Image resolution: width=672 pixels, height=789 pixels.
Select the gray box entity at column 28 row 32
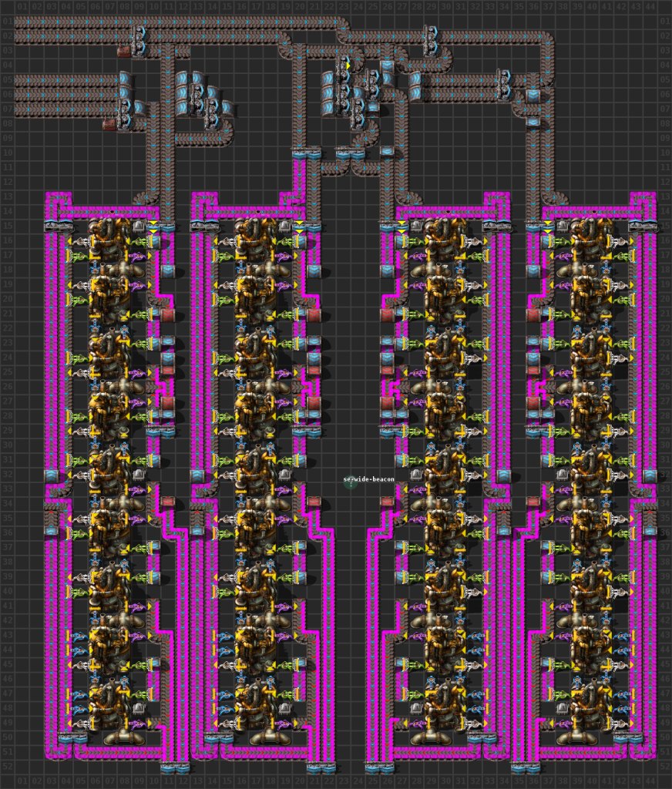tap(416, 474)
